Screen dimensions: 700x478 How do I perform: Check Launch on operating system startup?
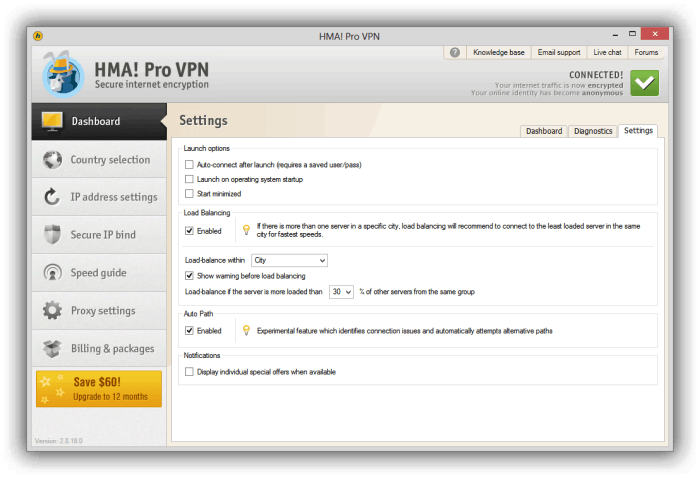[x=189, y=179]
